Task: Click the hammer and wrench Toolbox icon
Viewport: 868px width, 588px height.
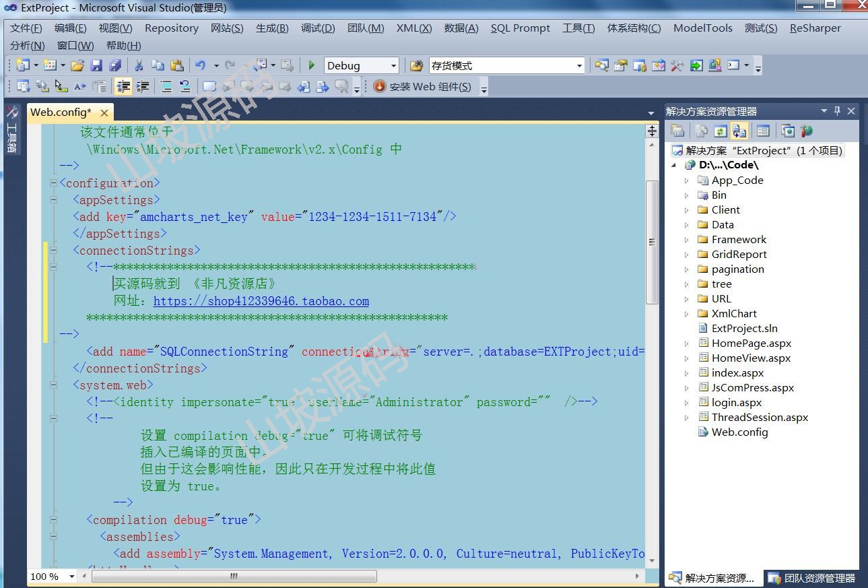Action: 677,65
